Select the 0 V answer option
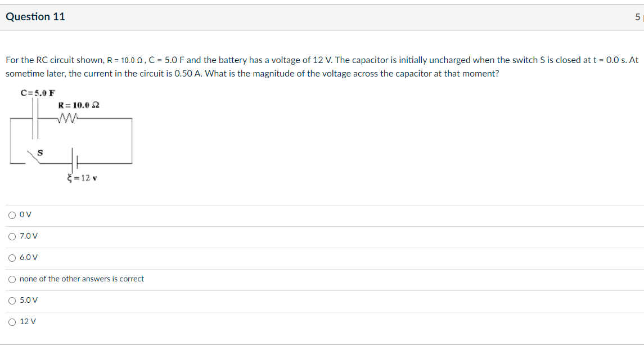 12,214
